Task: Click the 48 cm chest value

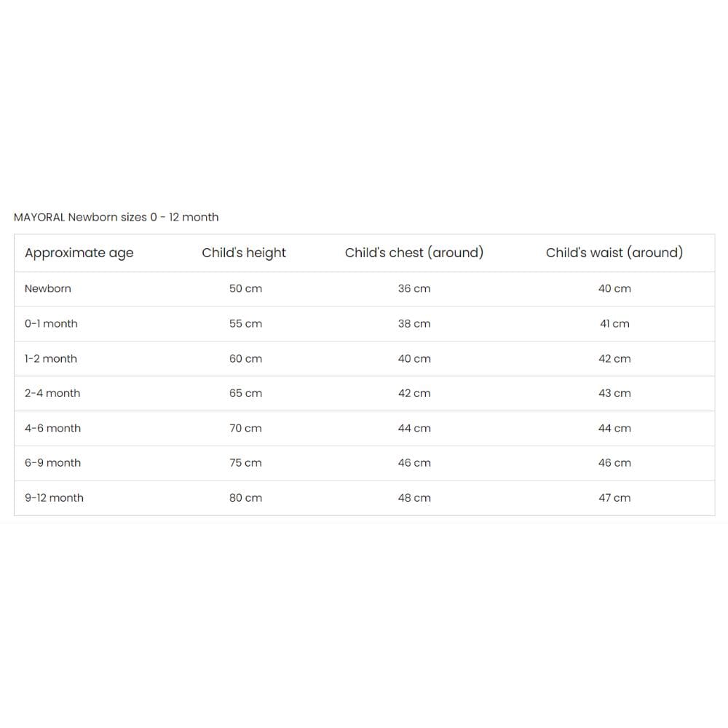Action: point(414,498)
